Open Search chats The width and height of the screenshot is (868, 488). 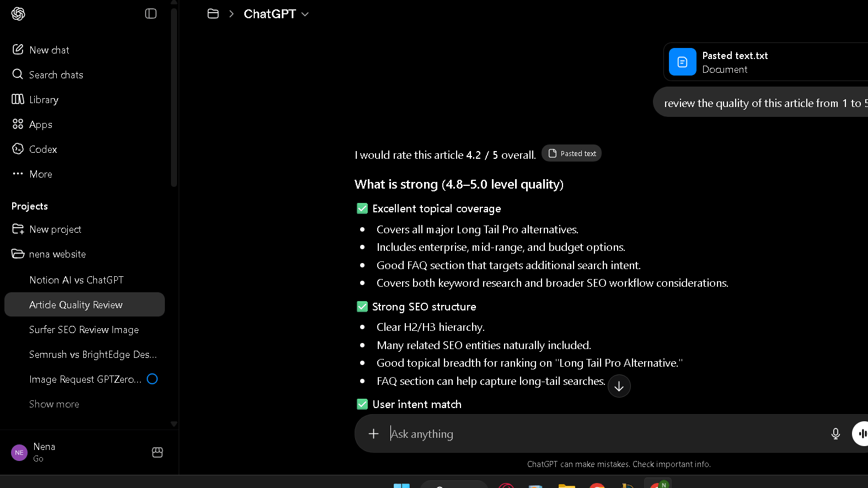coord(84,74)
